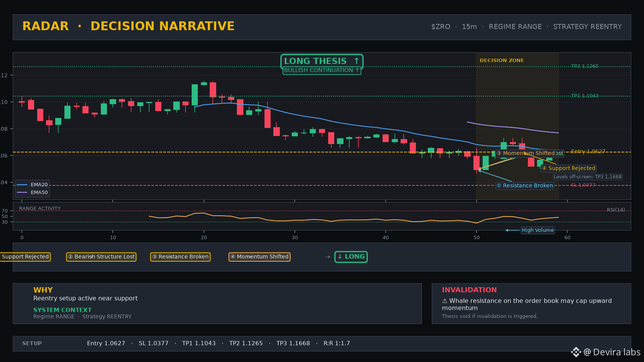
Task: Click Thesis void if invalidation triggered note
Action: [x=490, y=316]
